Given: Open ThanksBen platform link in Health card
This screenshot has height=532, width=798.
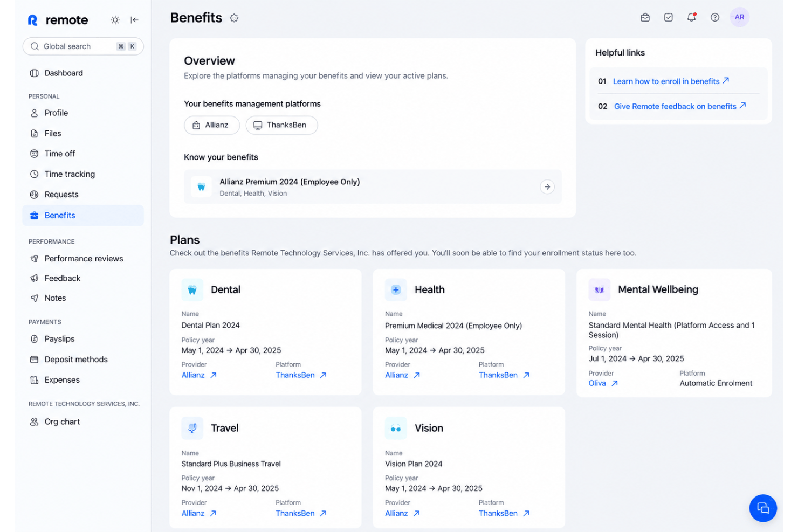Looking at the screenshot, I should 504,375.
